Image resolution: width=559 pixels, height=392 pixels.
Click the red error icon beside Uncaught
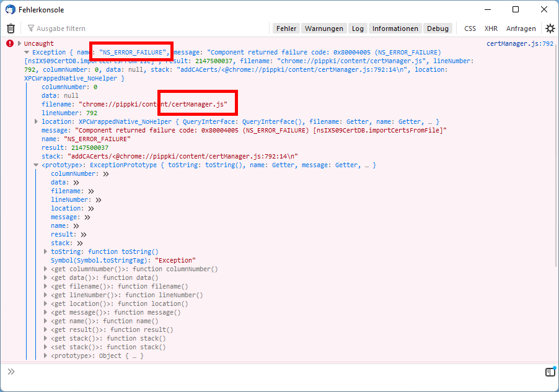[x=9, y=43]
